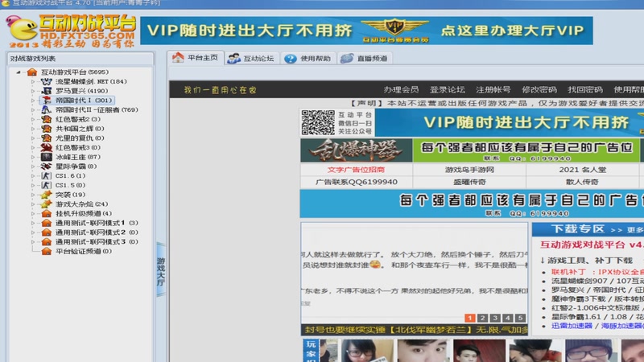Open the 盛曜传奇 link

(x=469, y=182)
